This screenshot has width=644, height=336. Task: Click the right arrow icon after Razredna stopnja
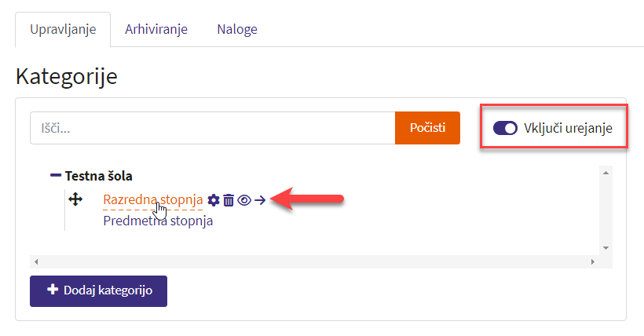(x=260, y=200)
